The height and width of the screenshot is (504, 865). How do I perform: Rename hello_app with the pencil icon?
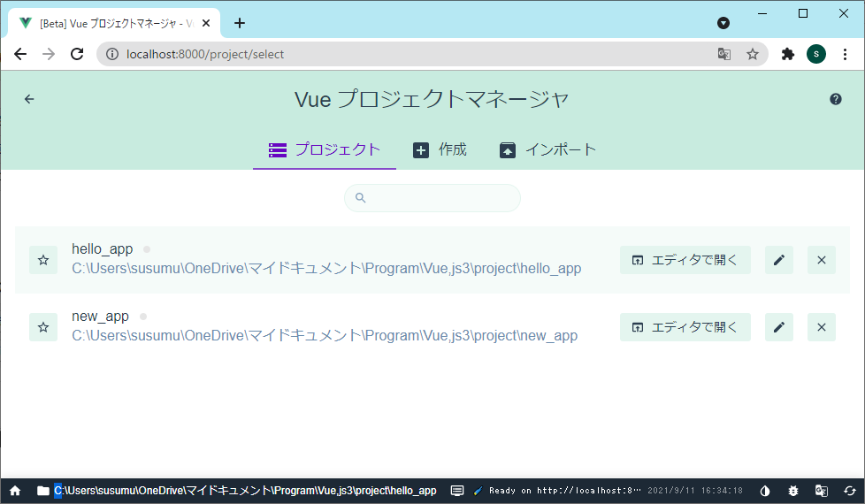pos(779,260)
